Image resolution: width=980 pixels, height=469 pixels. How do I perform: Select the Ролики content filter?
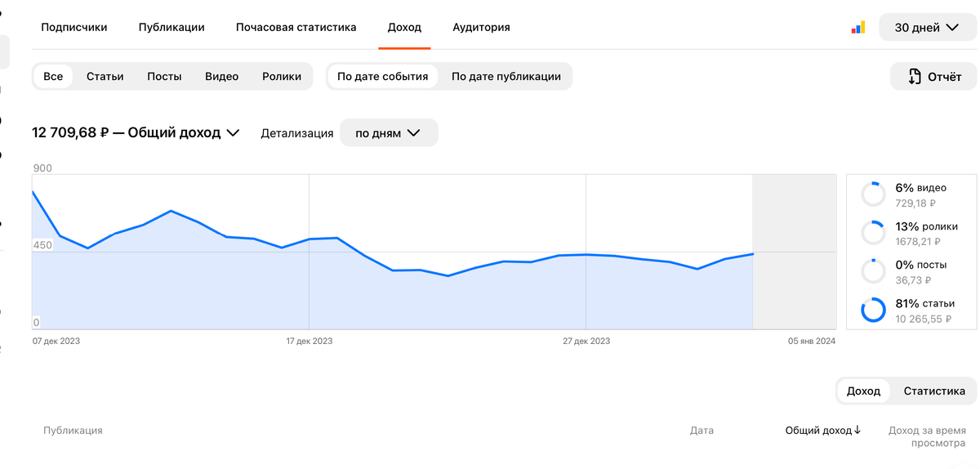pos(282,76)
